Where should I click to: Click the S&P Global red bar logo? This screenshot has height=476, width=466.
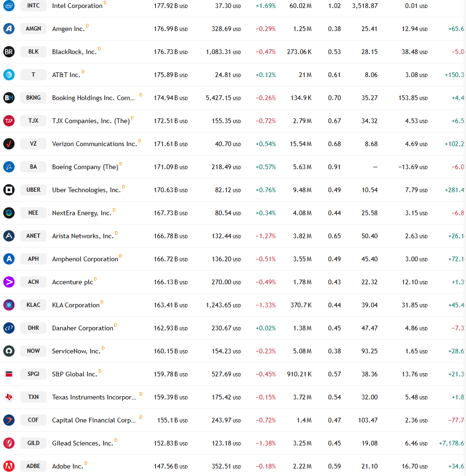(x=9, y=374)
